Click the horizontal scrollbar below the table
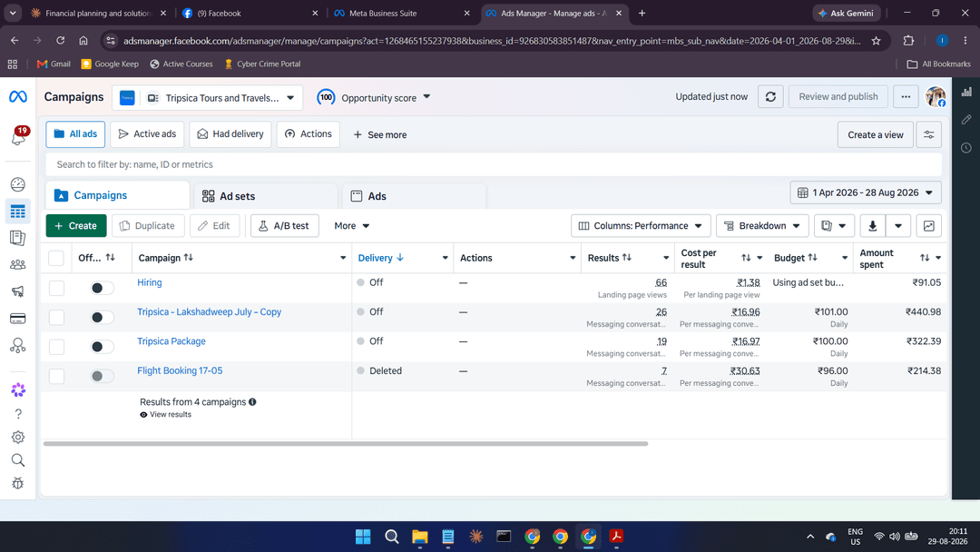Viewport: 980px width, 552px height. pos(346,444)
